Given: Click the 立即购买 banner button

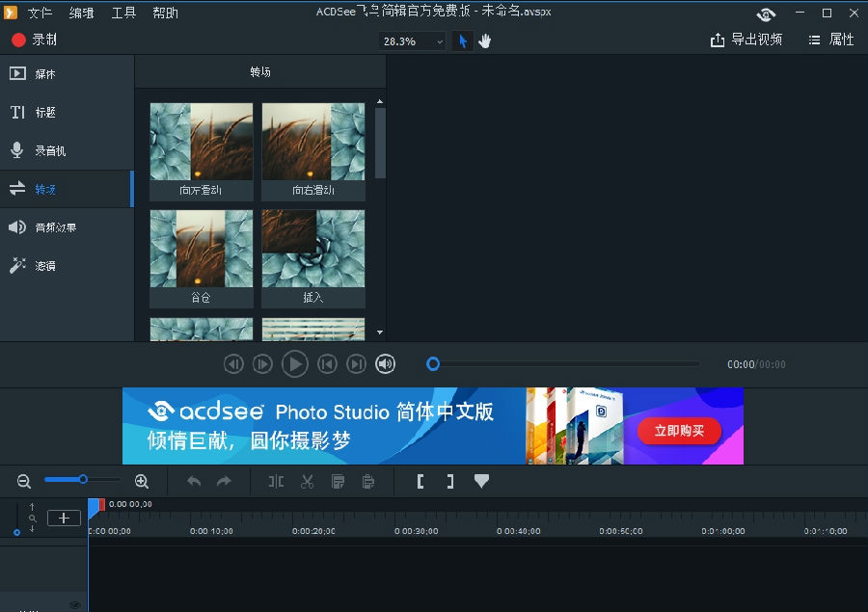Looking at the screenshot, I should pos(682,432).
